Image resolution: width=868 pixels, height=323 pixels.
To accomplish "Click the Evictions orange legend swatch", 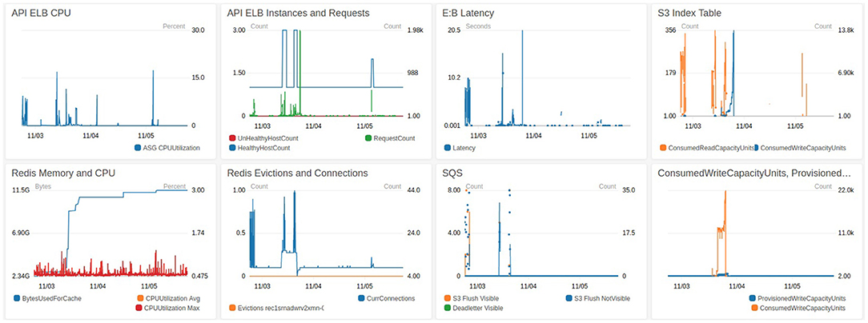I will 231,308.
